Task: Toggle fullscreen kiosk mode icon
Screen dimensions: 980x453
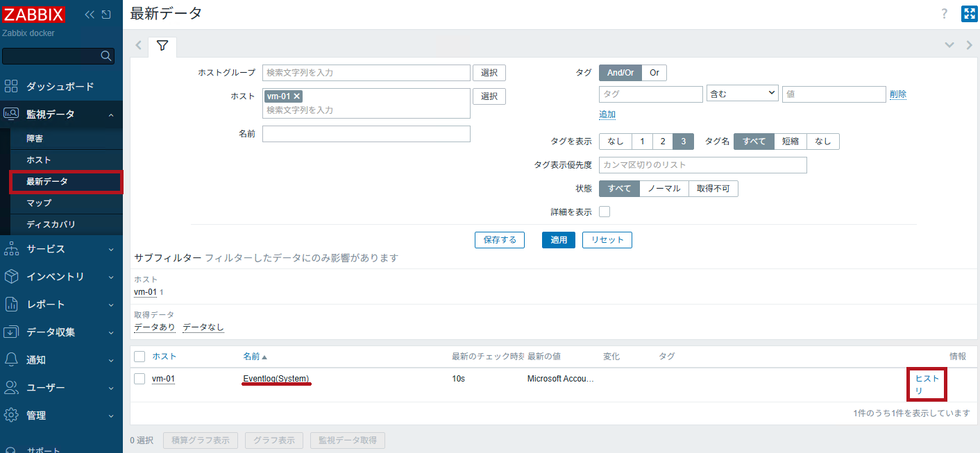Action: 969,14
